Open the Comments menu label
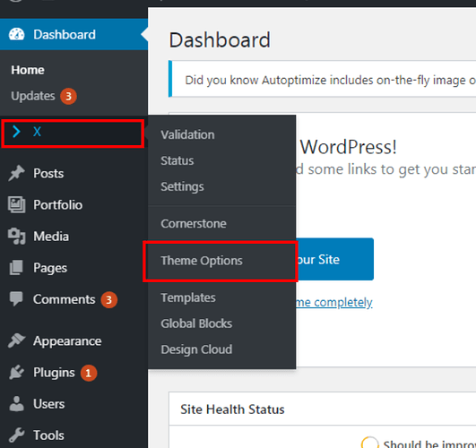Screen dimensions: 476x448 (x=64, y=299)
